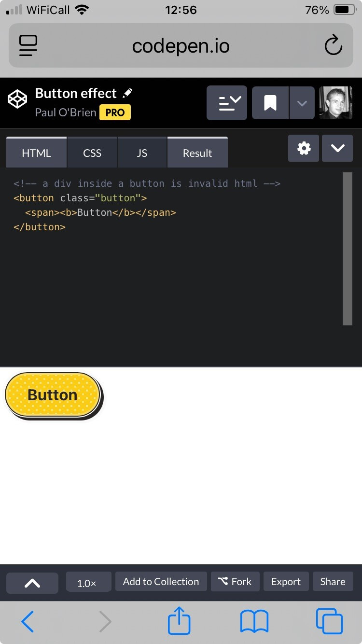Click the HTML comment line in editor
362x644 pixels.
147,183
